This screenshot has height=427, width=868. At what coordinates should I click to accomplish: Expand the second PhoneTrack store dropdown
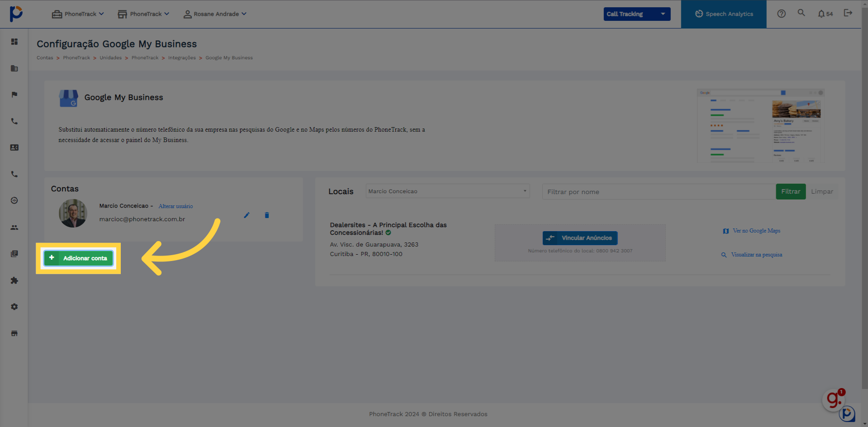pos(143,14)
